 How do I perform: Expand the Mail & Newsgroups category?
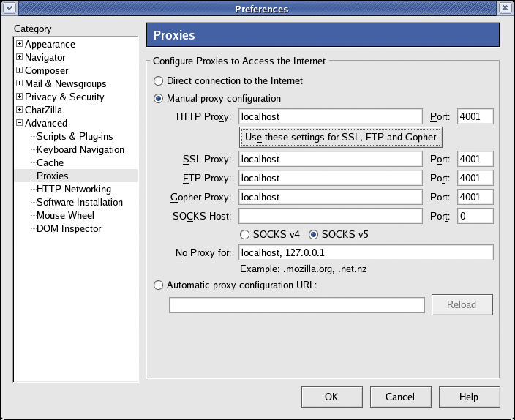coord(19,83)
